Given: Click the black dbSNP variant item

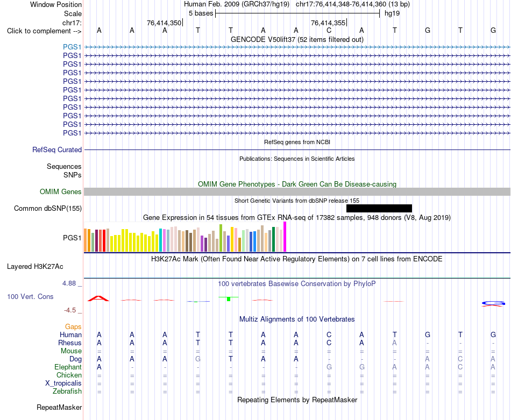Looking at the screenshot, I should point(379,208).
